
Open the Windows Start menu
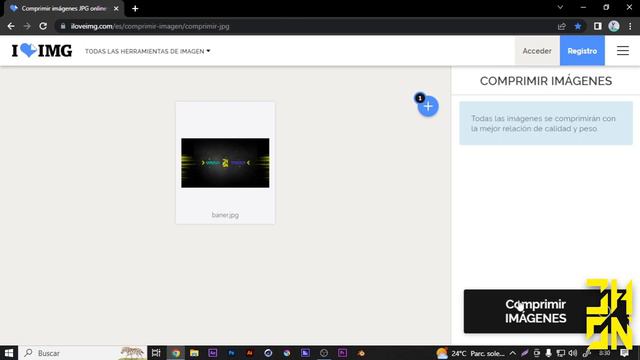point(9,353)
